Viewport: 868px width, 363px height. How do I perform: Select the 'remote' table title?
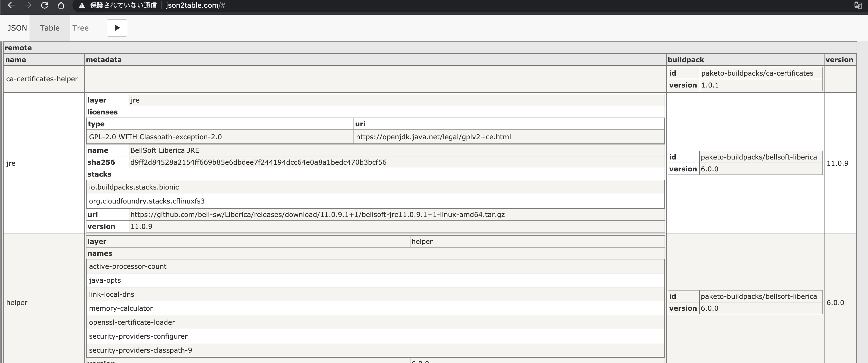pos(18,48)
